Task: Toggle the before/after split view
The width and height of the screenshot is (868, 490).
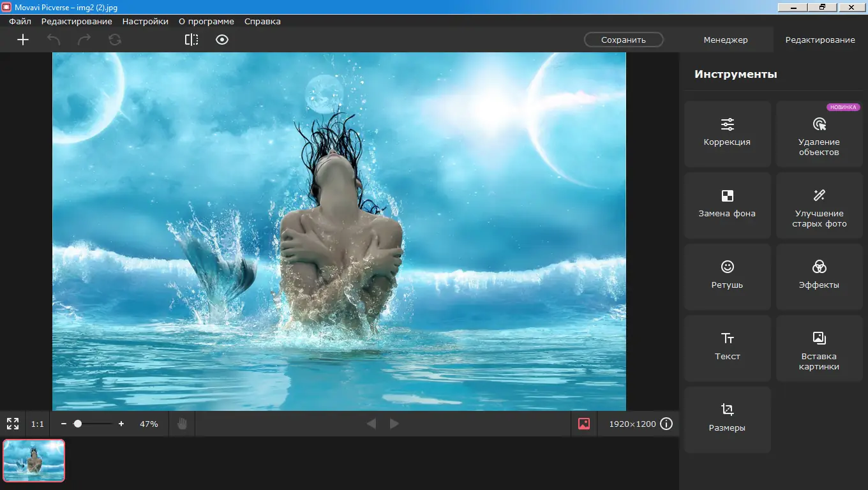Action: click(x=191, y=40)
